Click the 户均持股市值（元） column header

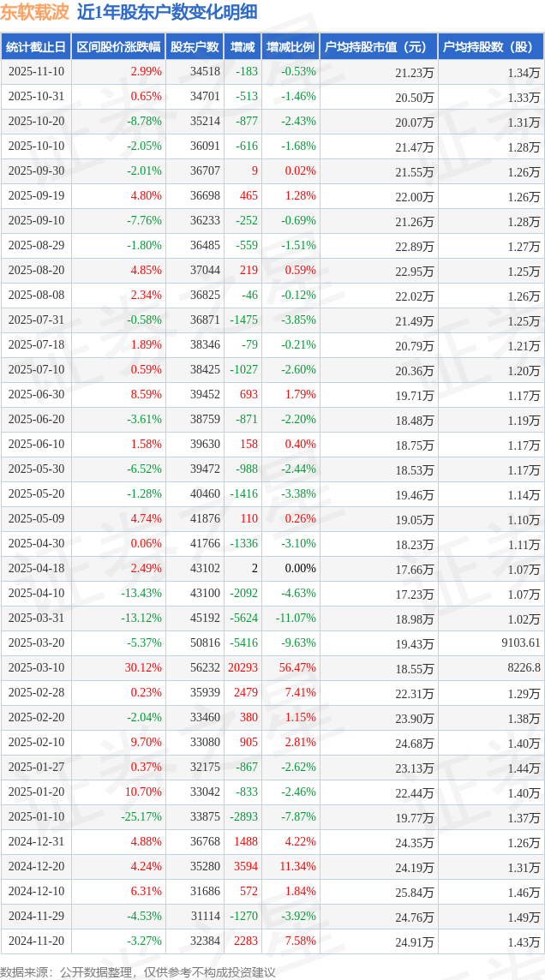(x=377, y=47)
